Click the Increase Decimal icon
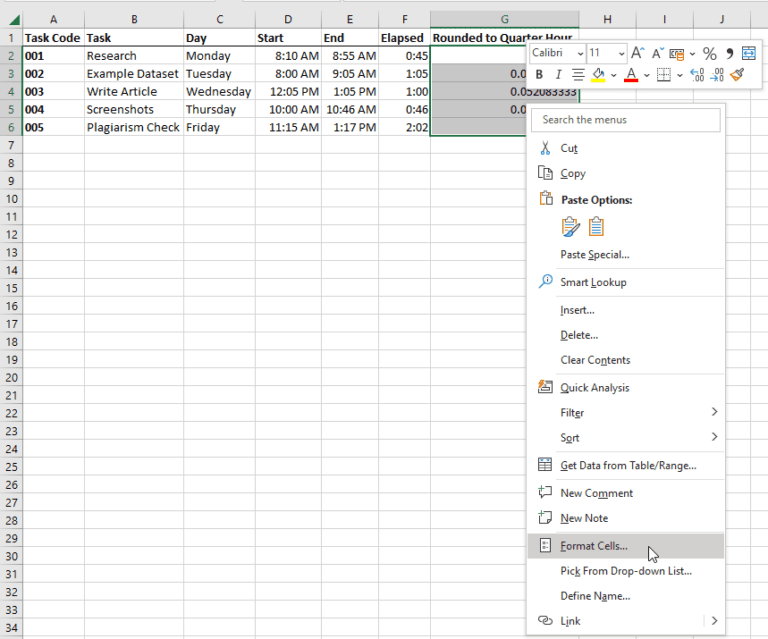This screenshot has width=768, height=639. (x=697, y=74)
